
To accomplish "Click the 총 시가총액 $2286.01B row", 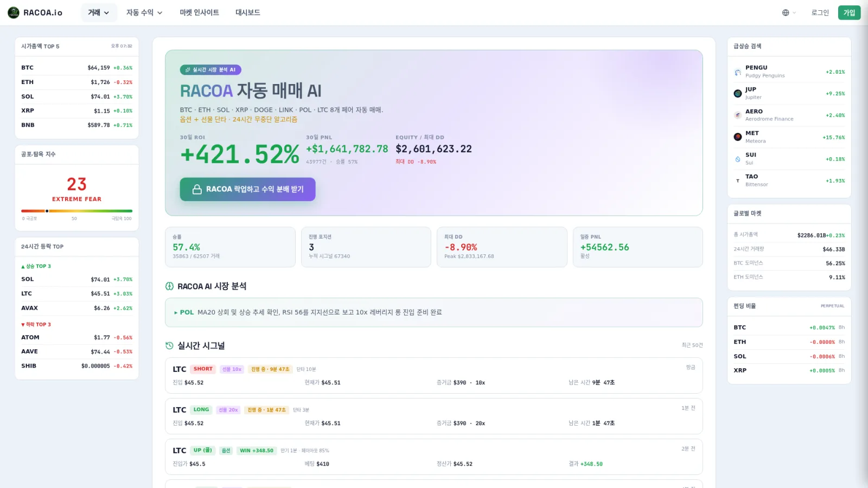I will (x=789, y=235).
